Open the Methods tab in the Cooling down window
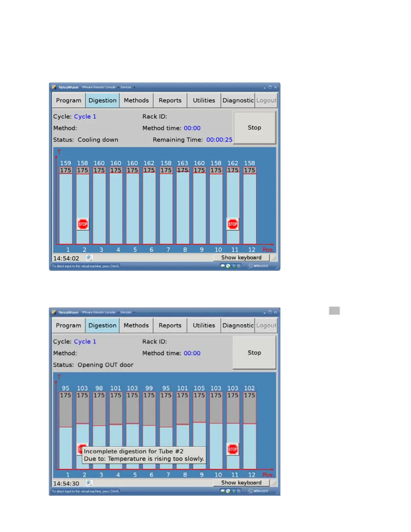Screen dimensions: 411x532 pyautogui.click(x=136, y=100)
